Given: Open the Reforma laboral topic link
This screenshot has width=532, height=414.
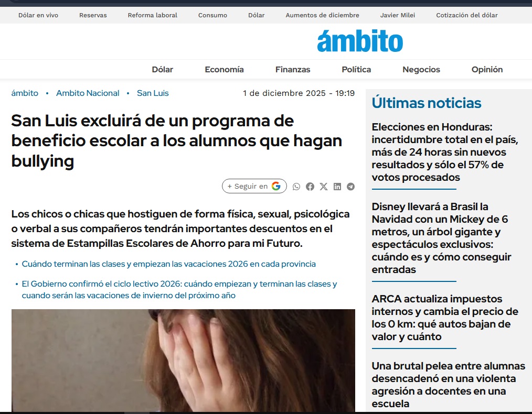Looking at the screenshot, I should [x=152, y=15].
